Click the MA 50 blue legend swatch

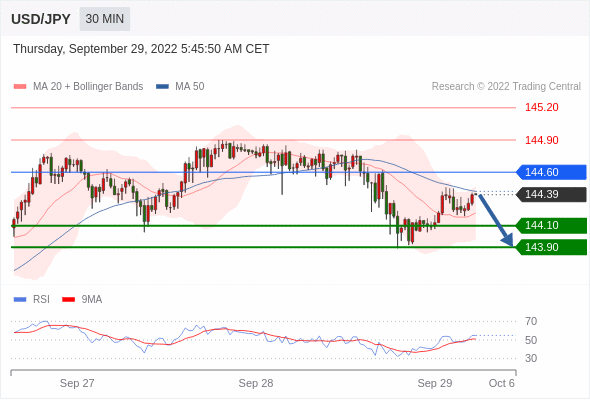pos(162,87)
